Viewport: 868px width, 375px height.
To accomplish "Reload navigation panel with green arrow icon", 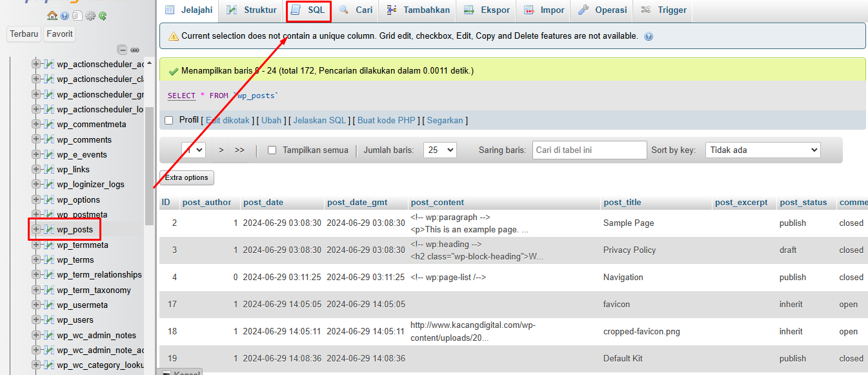I will tap(103, 15).
